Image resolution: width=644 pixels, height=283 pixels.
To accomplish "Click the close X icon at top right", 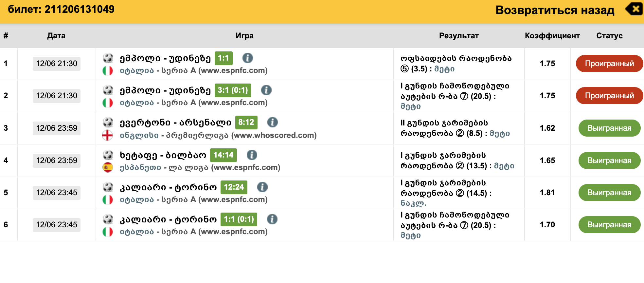I will (x=635, y=9).
